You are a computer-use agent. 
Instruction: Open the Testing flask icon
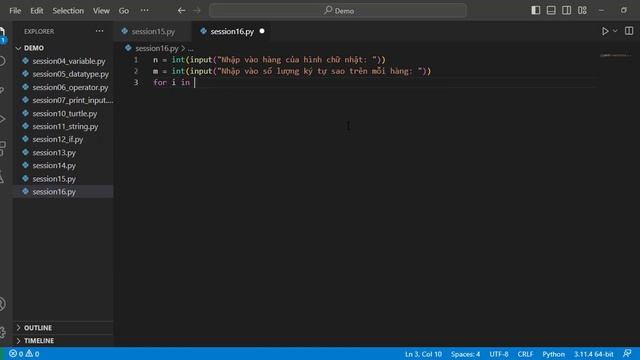[x=2, y=177]
